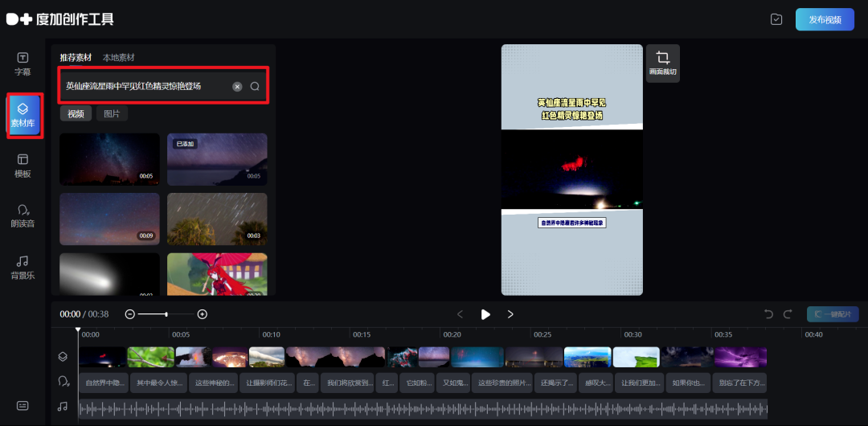868x426 pixels.
Task: Click the material track layers icon
Action: (x=63, y=357)
